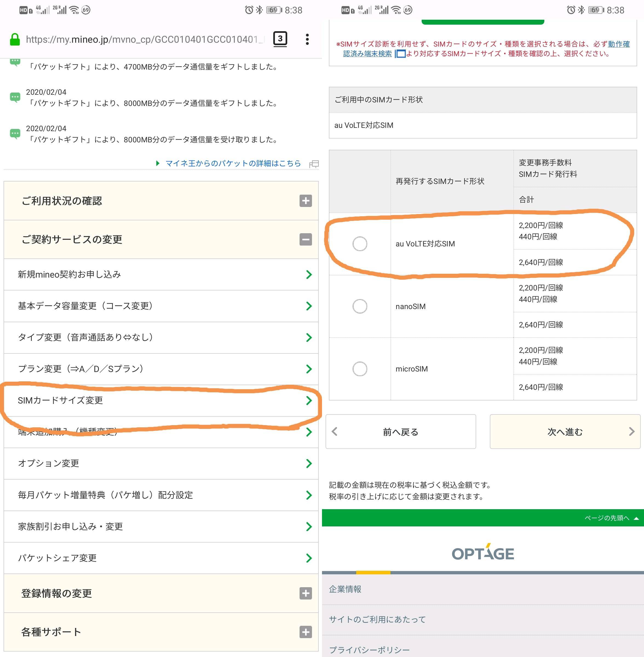Tap the tab count switcher icon
The image size is (644, 657).
tap(280, 39)
